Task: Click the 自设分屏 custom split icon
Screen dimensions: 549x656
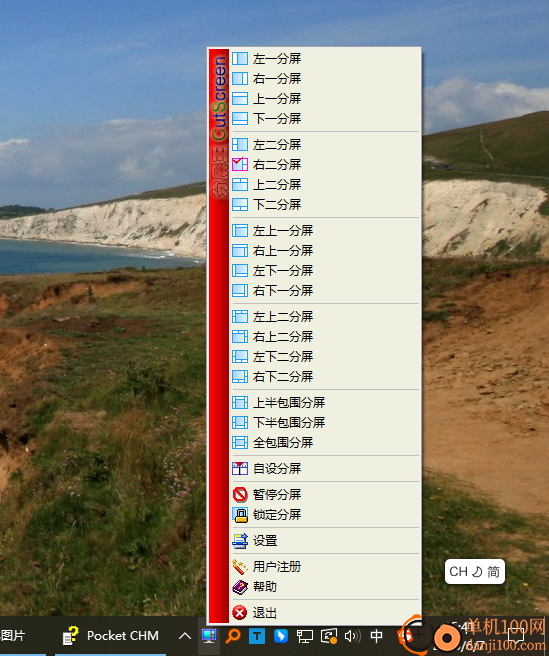Action: point(240,469)
